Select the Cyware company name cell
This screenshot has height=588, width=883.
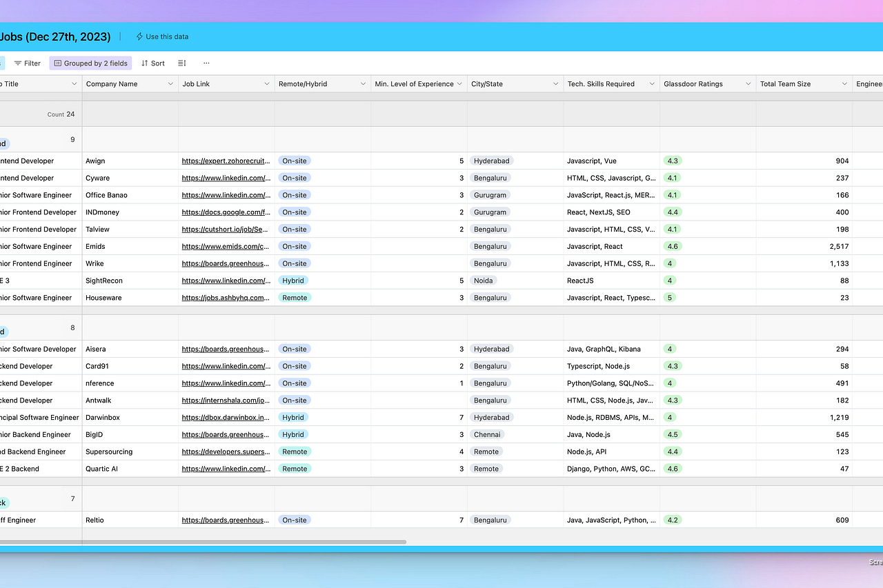point(130,178)
